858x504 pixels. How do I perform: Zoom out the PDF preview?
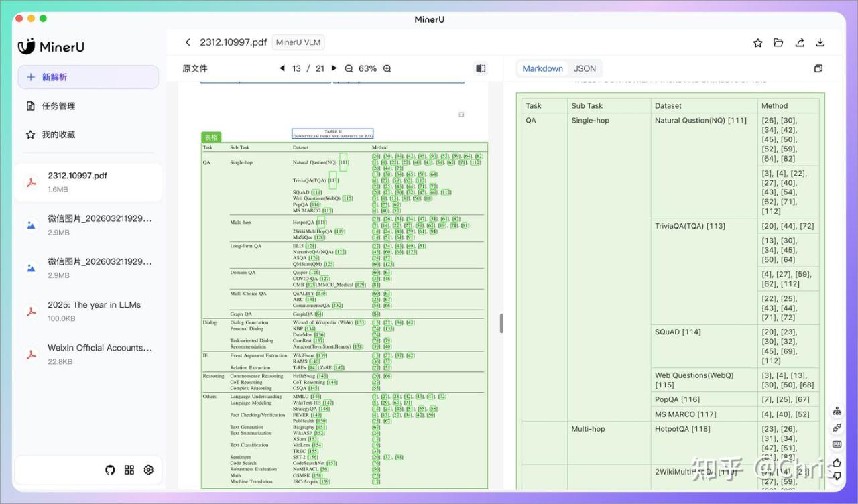point(349,68)
